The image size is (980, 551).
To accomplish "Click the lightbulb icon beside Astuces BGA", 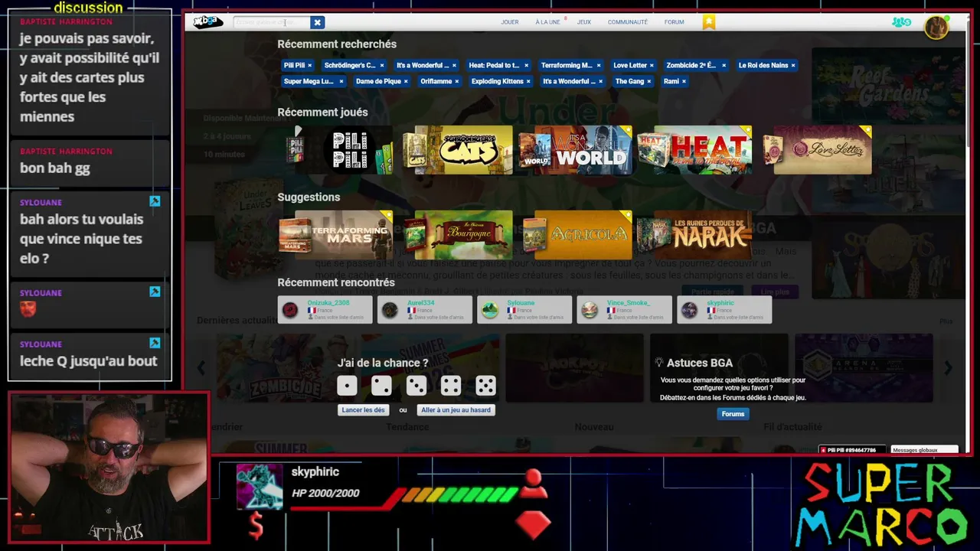I will (658, 363).
